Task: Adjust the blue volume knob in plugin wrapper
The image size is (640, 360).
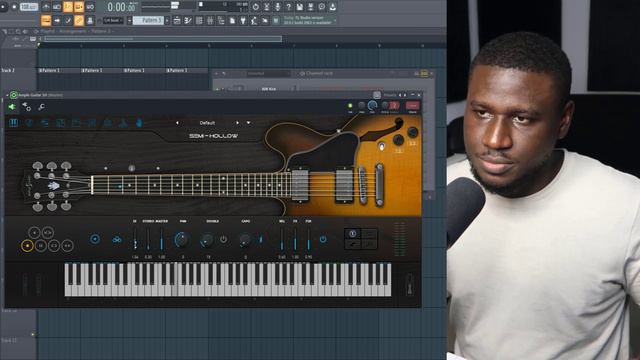Action: point(372,106)
